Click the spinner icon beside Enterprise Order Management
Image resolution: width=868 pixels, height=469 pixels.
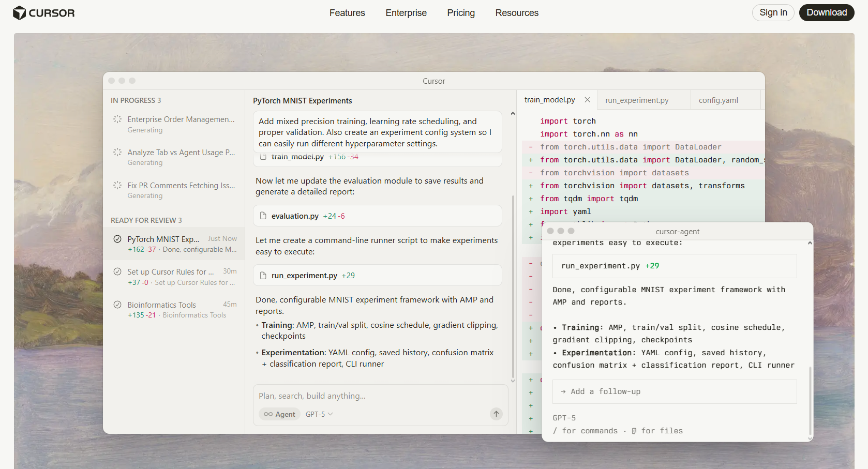point(117,119)
